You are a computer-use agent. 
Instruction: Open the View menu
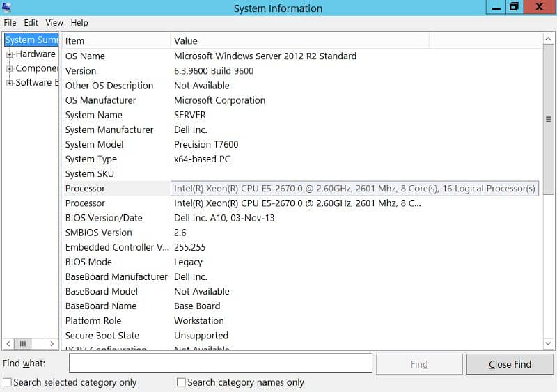click(54, 23)
